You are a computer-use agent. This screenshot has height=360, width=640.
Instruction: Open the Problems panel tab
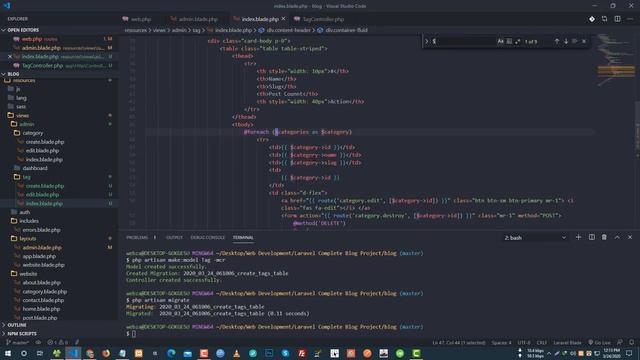137,238
